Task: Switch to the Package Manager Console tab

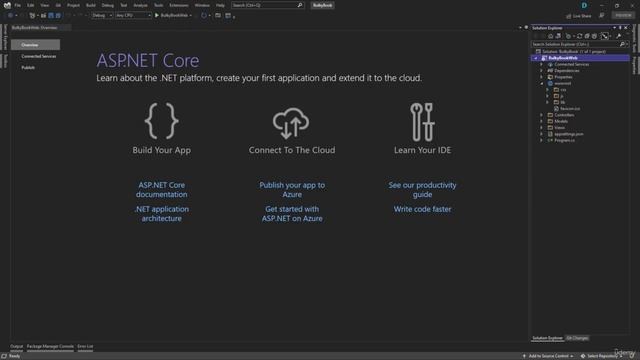Action: 50,347
